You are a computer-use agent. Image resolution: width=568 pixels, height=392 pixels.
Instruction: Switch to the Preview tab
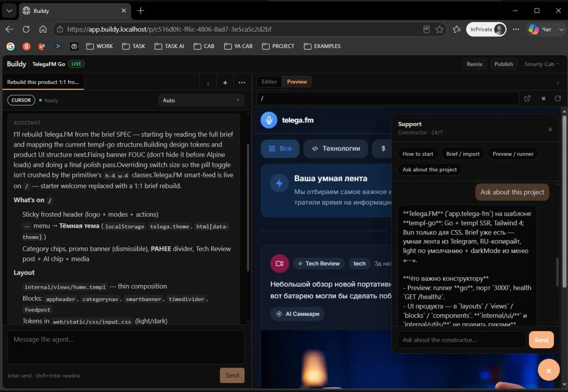click(x=297, y=82)
